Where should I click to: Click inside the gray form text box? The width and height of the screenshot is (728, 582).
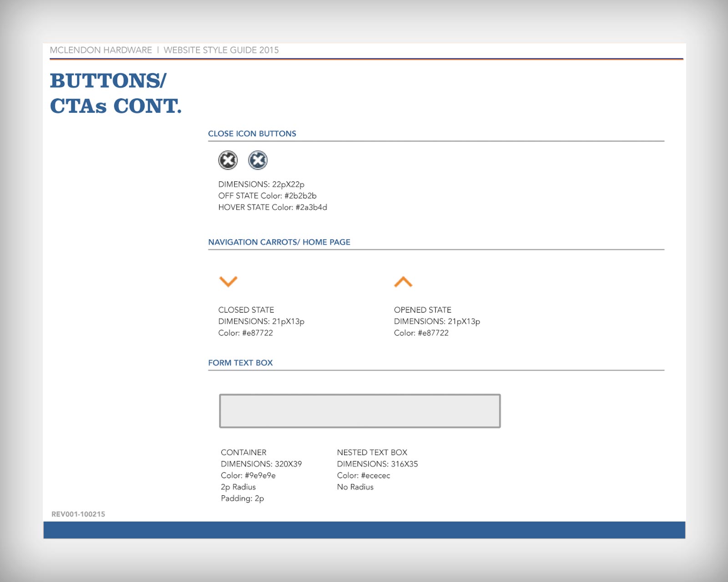pos(360,411)
